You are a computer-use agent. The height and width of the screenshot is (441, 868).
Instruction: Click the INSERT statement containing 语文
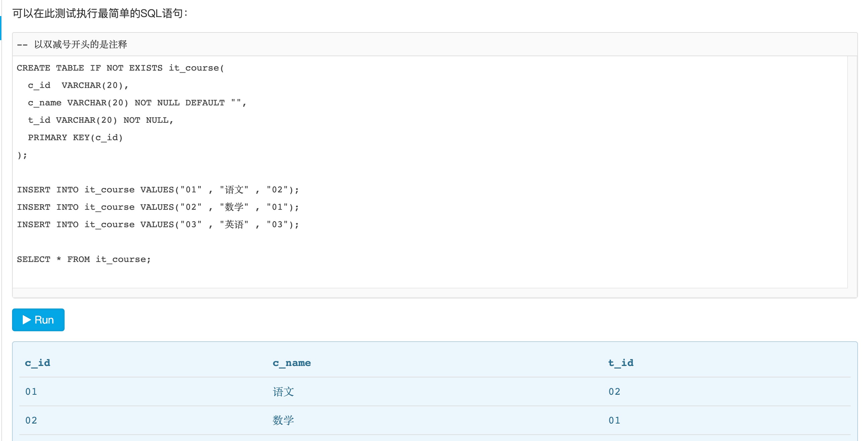158,190
